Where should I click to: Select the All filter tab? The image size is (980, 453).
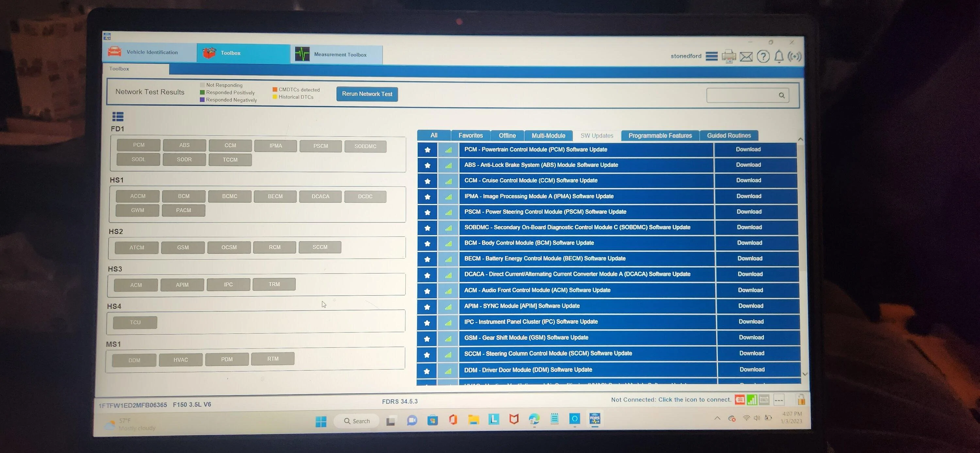point(434,136)
